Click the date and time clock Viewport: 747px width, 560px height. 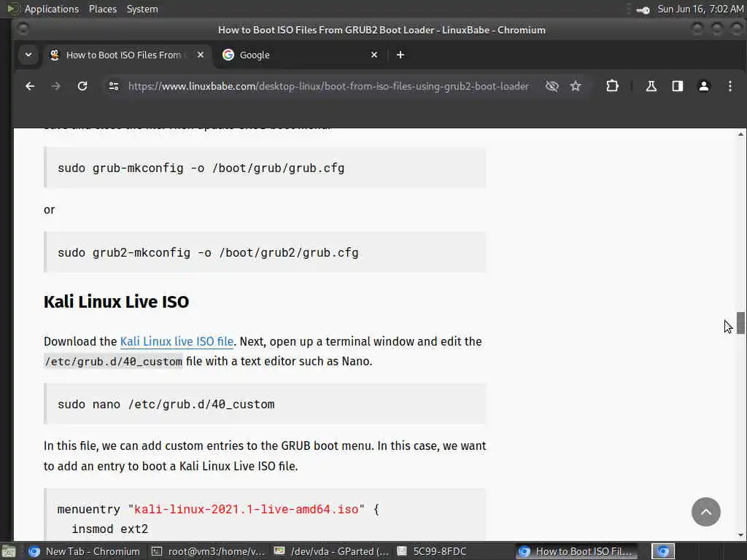(700, 9)
